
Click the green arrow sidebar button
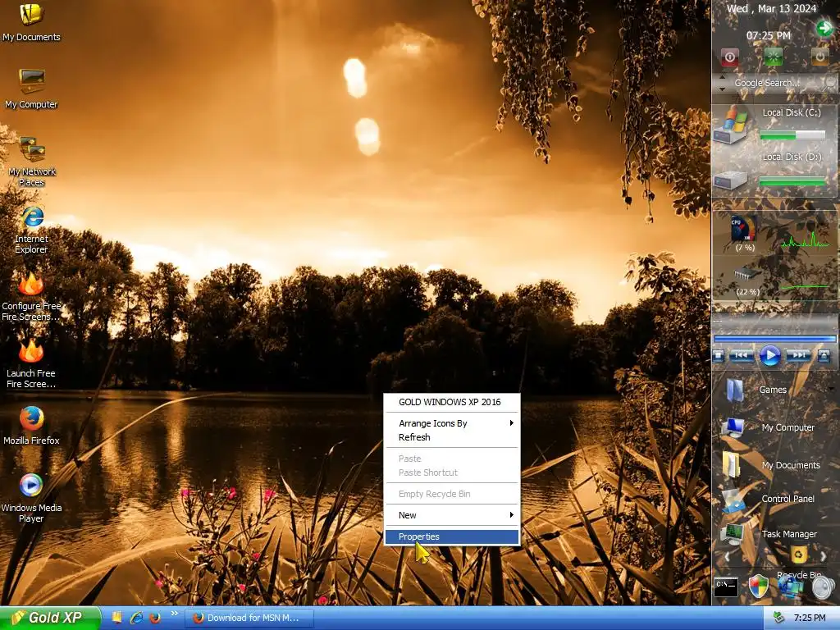click(824, 29)
